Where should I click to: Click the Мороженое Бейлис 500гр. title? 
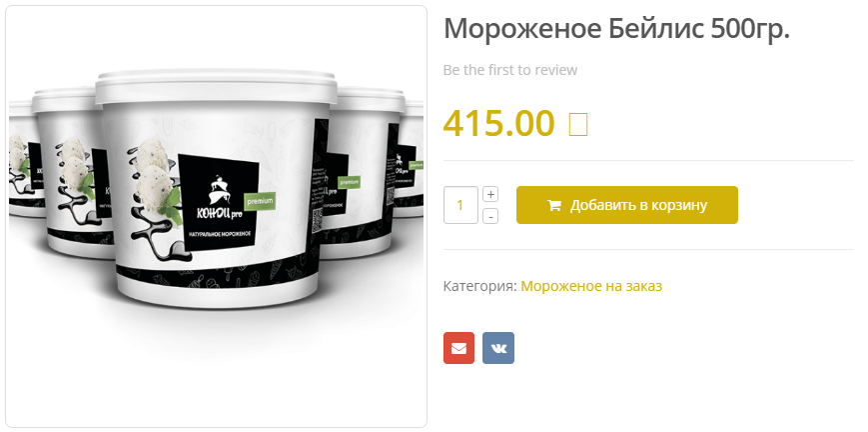coord(616,29)
